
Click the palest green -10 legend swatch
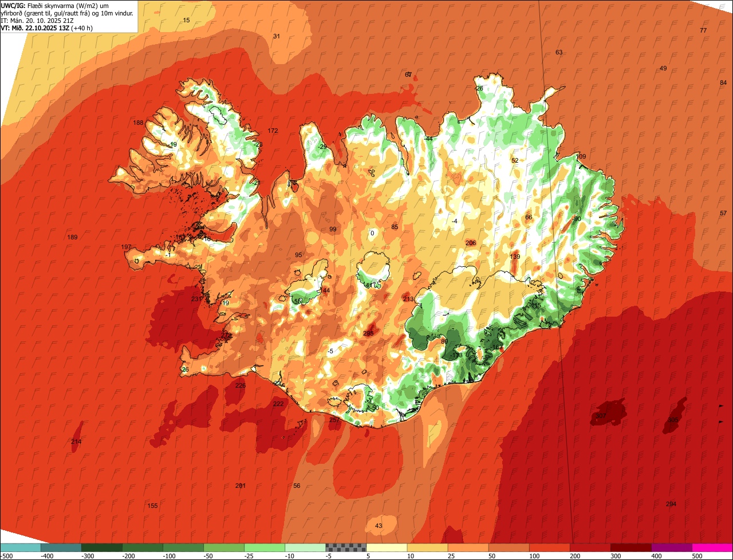(305, 547)
